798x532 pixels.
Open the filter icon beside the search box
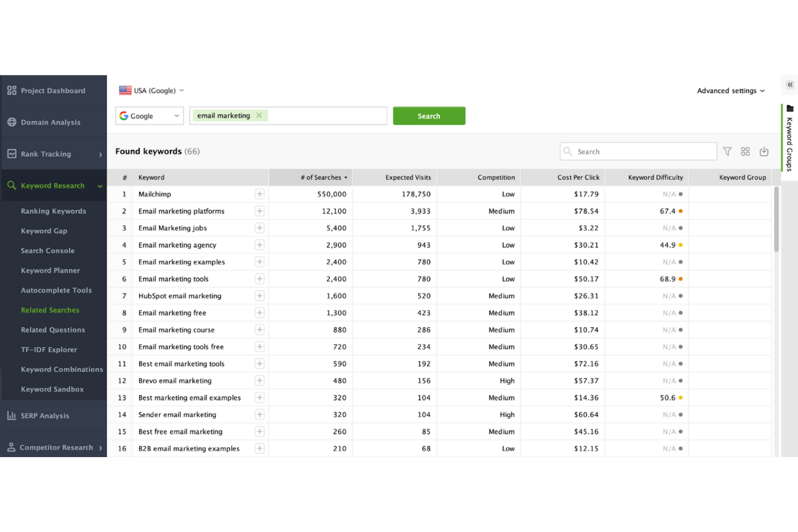click(727, 151)
